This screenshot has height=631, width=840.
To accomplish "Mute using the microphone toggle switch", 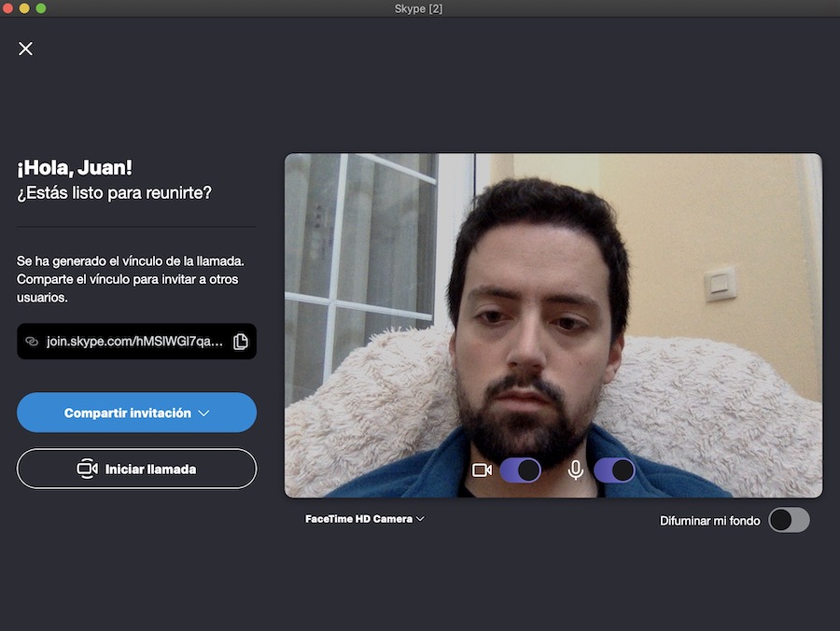I will [x=614, y=470].
